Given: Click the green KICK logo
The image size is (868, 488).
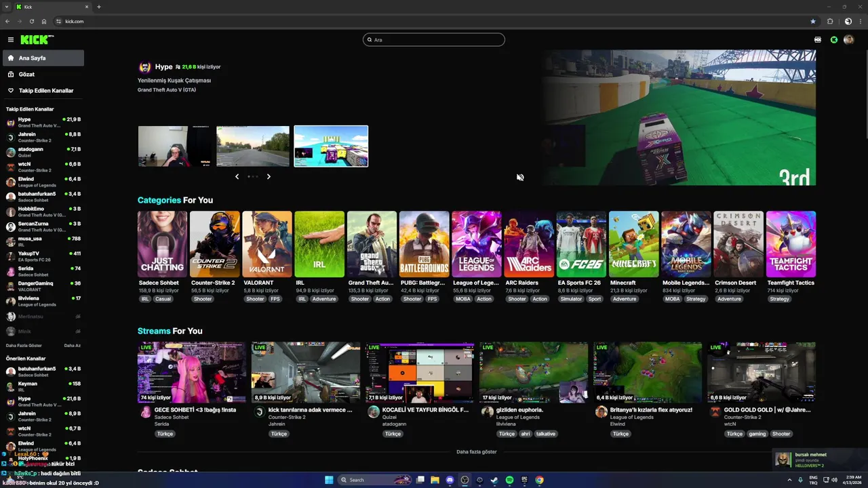Looking at the screenshot, I should click(x=36, y=40).
